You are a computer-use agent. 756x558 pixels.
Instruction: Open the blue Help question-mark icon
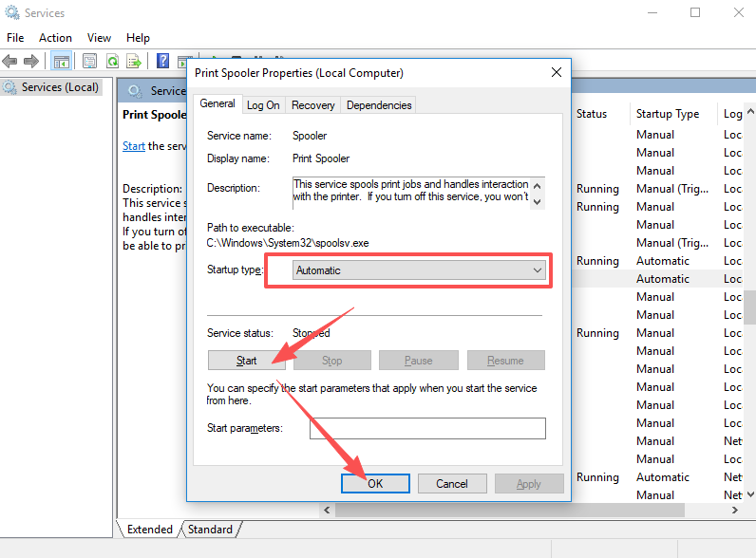163,61
